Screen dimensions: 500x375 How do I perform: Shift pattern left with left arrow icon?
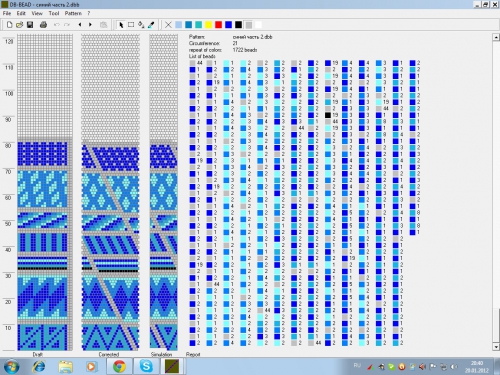[80, 25]
